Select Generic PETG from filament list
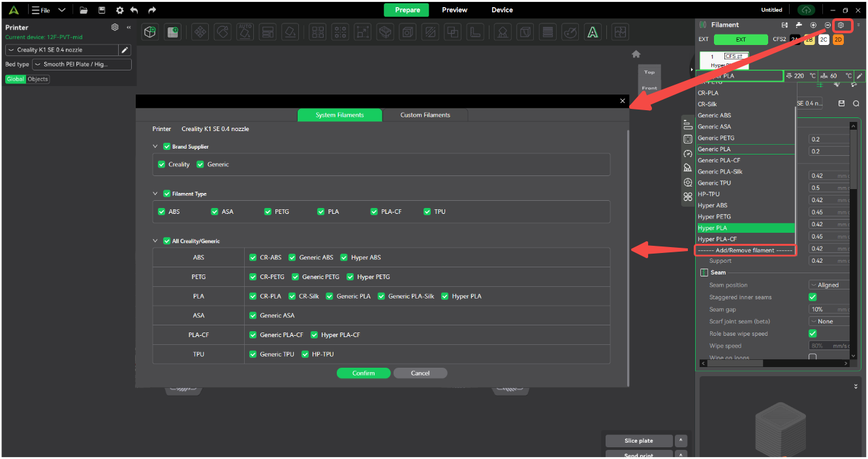The height and width of the screenshot is (459, 868). tap(746, 138)
